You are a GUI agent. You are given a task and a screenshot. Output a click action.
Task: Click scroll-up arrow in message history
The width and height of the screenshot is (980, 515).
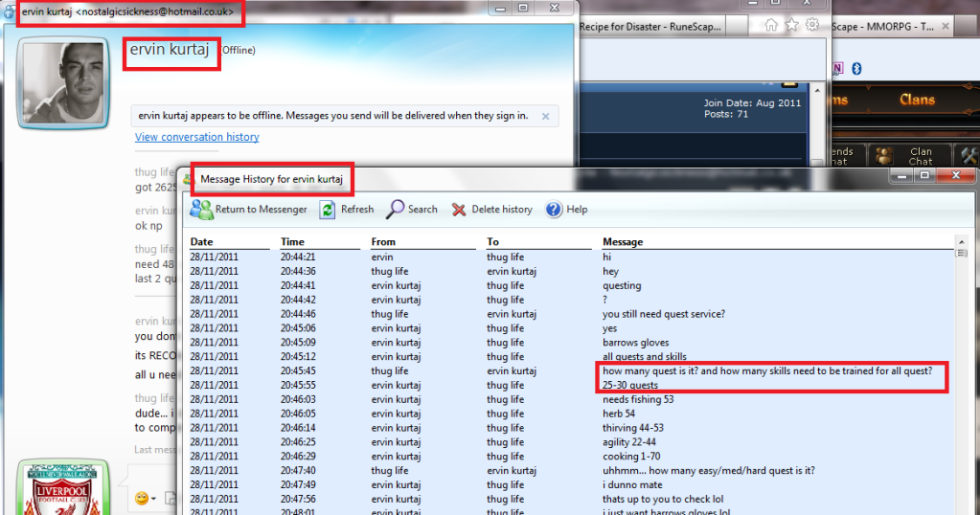(x=961, y=242)
